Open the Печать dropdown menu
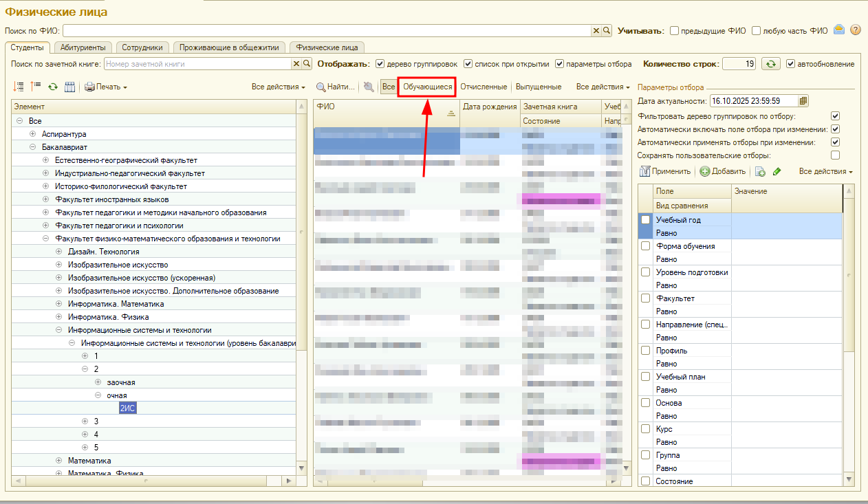Image resolution: width=868 pixels, height=504 pixels. [x=106, y=87]
